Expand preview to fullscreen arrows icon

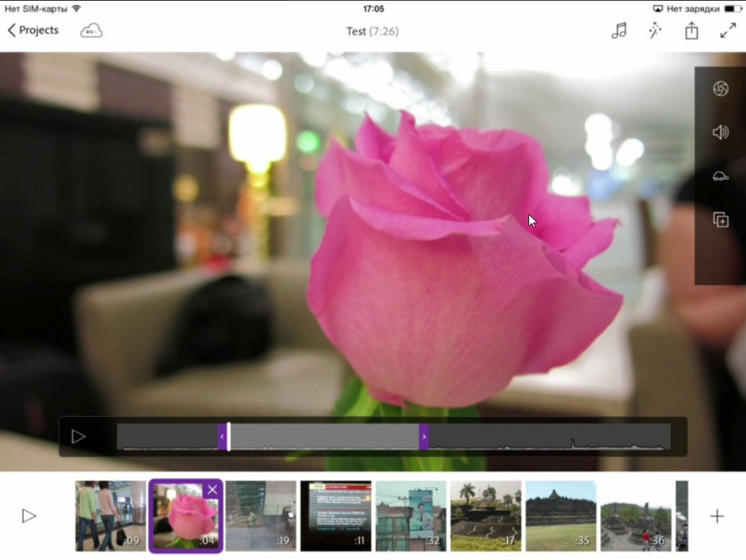click(x=728, y=31)
